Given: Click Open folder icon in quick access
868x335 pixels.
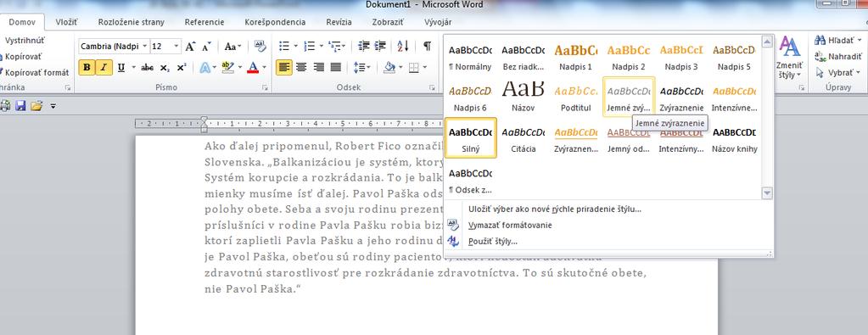Looking at the screenshot, I should pyautogui.click(x=37, y=105).
